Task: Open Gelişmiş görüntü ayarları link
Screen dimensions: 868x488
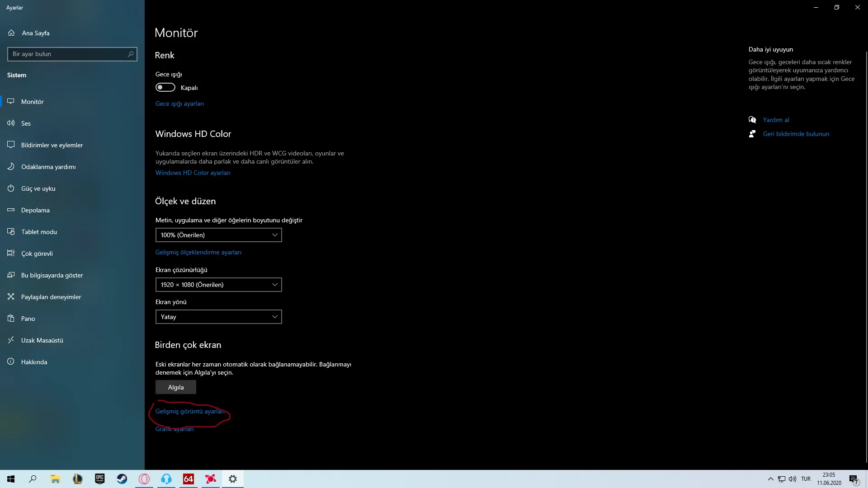Action: click(190, 411)
